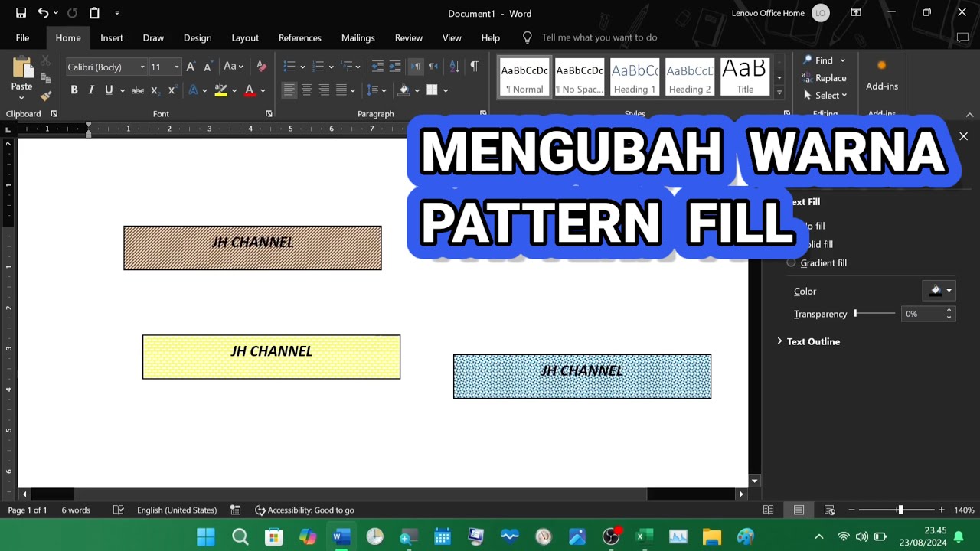Viewport: 980px width, 551px height.
Task: Click the Format Painter brush icon
Action: 45,96
